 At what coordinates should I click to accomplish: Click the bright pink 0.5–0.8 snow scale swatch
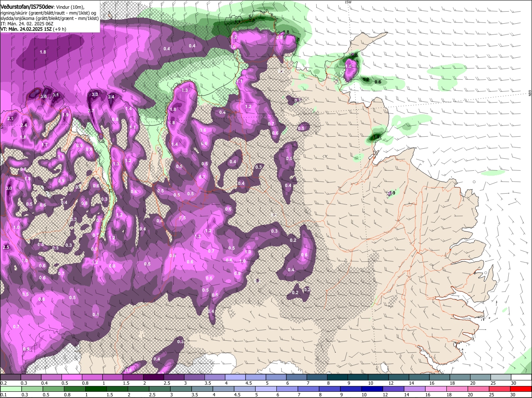coord(71,377)
